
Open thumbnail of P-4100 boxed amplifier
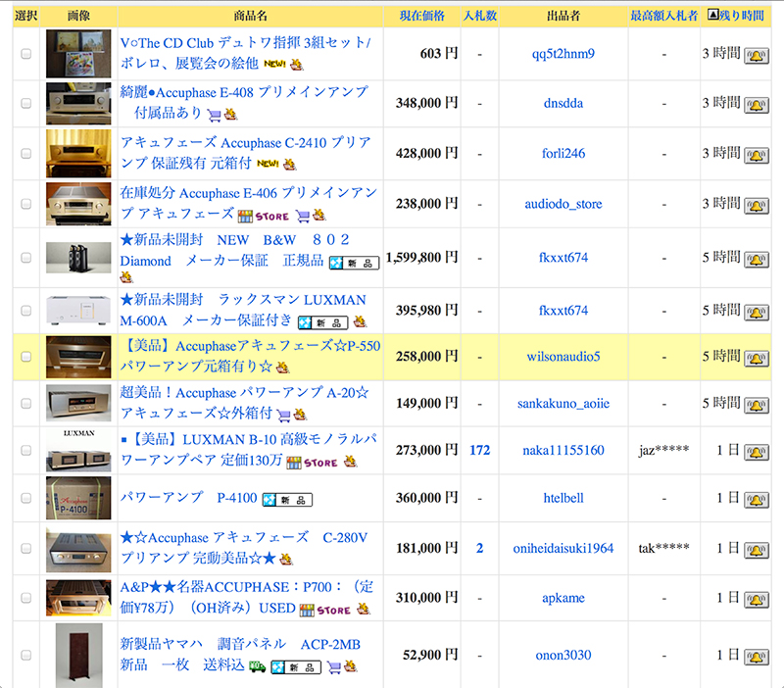[x=78, y=498]
